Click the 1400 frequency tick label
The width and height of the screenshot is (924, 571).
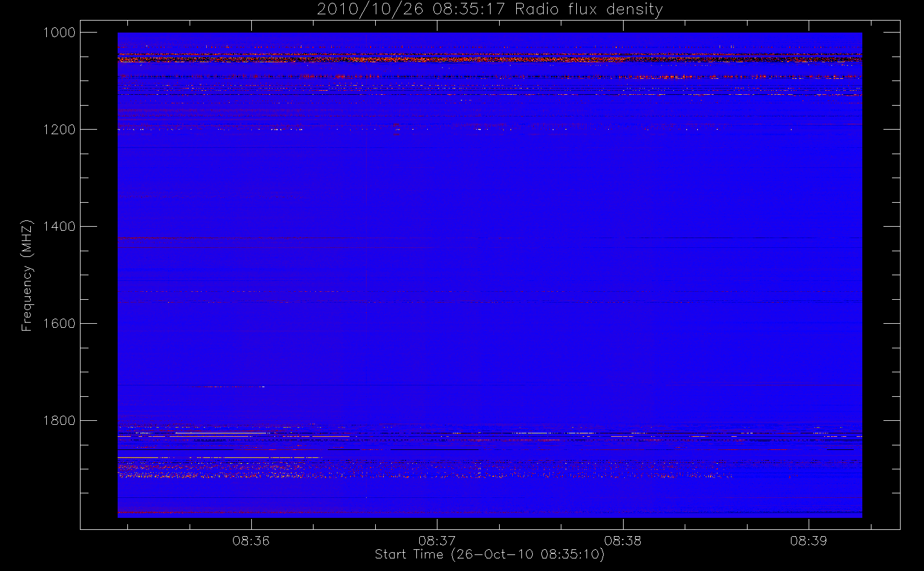(x=60, y=227)
